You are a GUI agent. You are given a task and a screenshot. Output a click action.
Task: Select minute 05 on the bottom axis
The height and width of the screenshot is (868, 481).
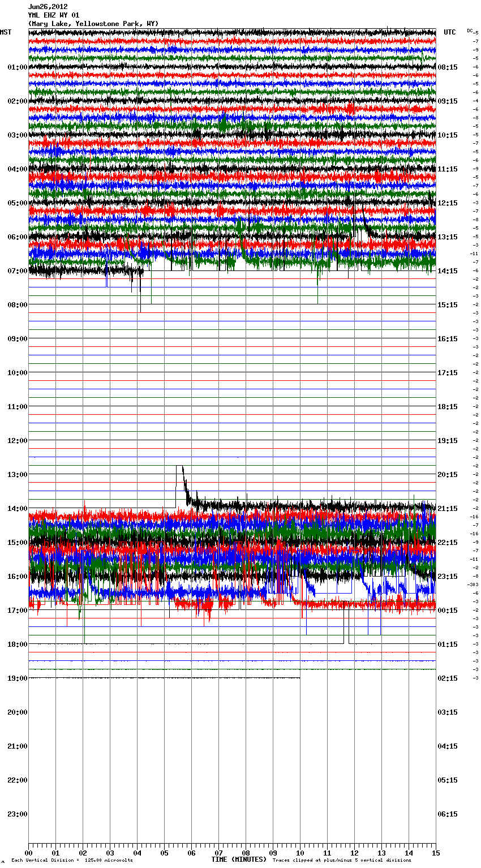pos(164,853)
